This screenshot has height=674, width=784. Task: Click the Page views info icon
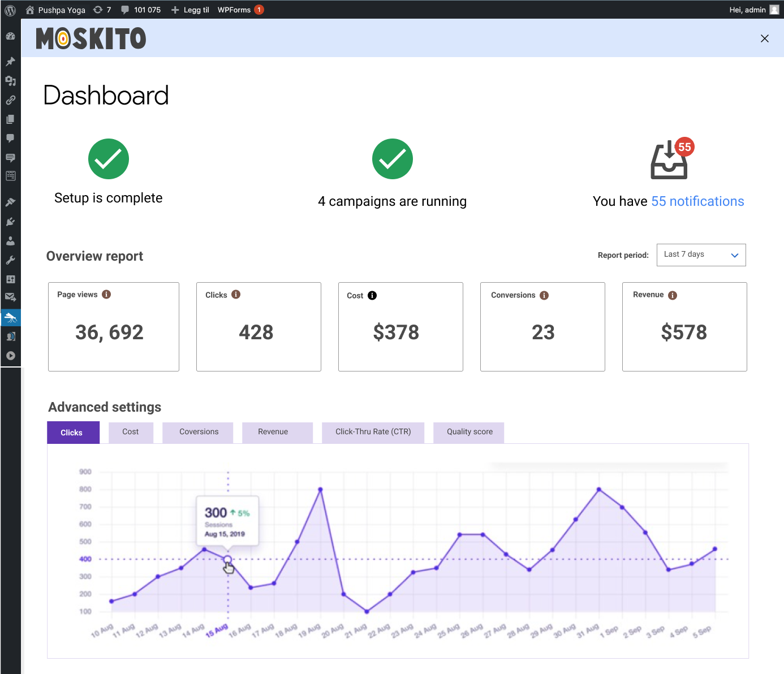tap(106, 294)
